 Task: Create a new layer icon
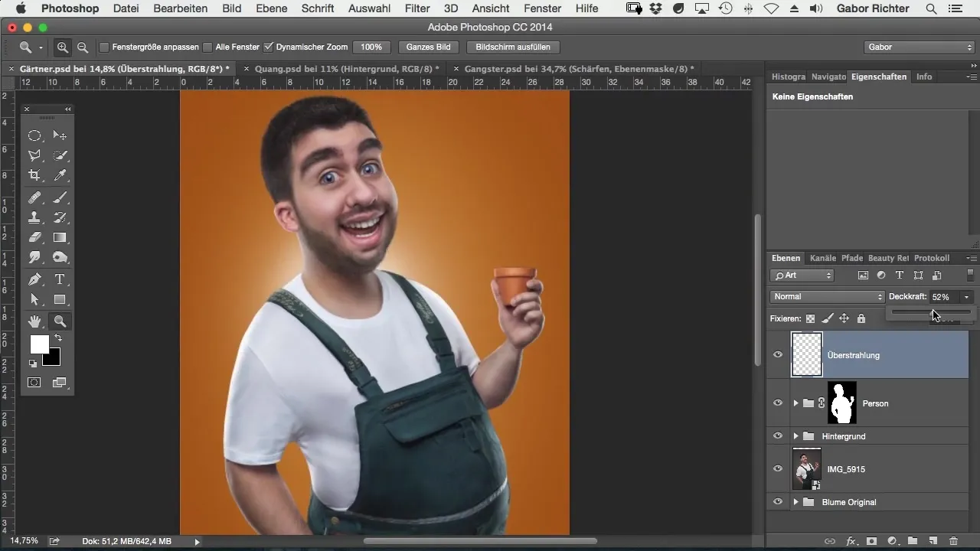click(x=933, y=541)
